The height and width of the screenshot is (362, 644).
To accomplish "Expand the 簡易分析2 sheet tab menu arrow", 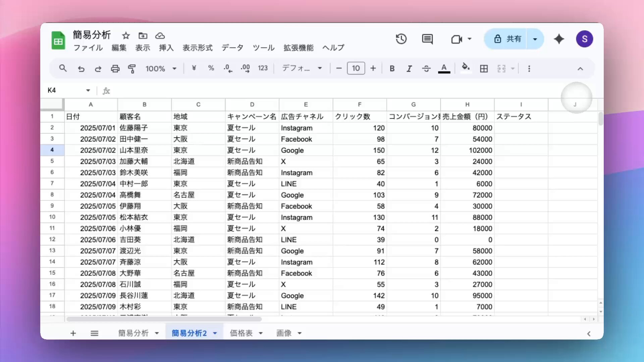I will (215, 333).
